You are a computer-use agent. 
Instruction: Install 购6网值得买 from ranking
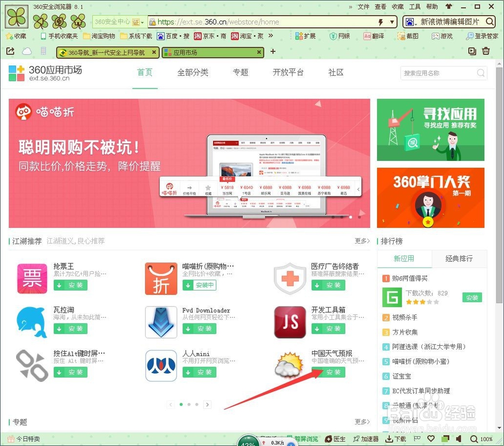(x=472, y=298)
